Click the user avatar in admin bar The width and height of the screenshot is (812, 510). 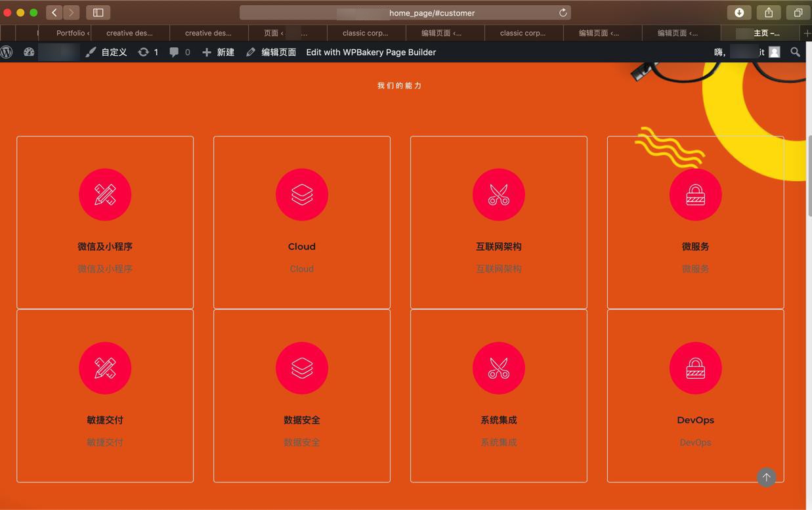[x=775, y=52]
